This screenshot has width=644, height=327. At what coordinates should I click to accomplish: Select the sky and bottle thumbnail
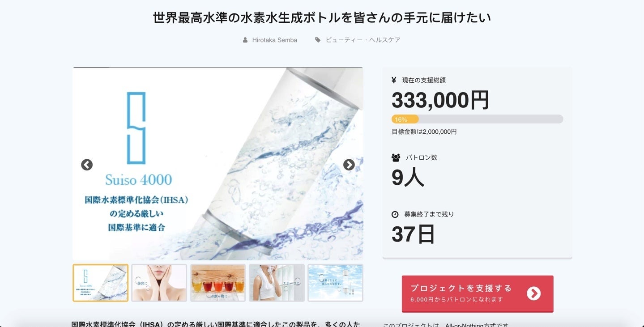[x=336, y=283]
